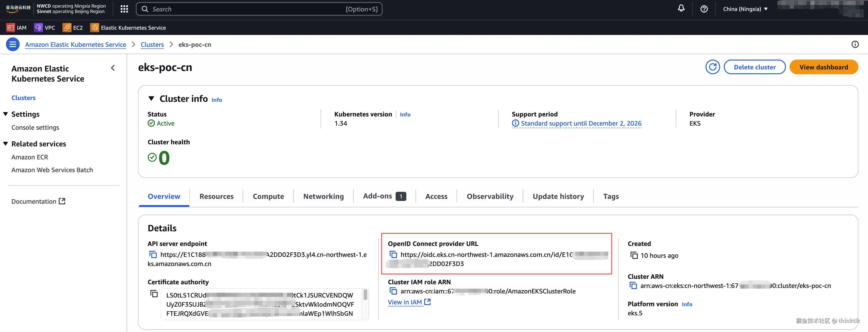Copy the API server endpoint
This screenshot has width=868, height=332.
coord(153,255)
